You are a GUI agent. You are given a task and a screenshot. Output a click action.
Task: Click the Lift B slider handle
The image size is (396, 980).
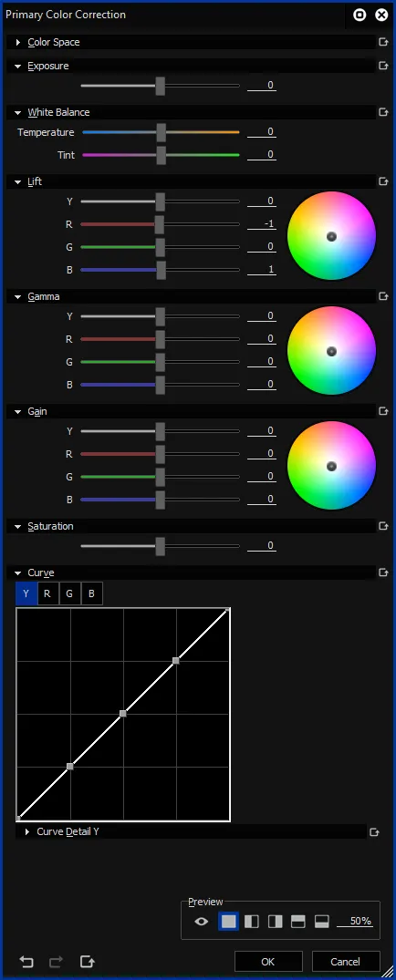161,270
